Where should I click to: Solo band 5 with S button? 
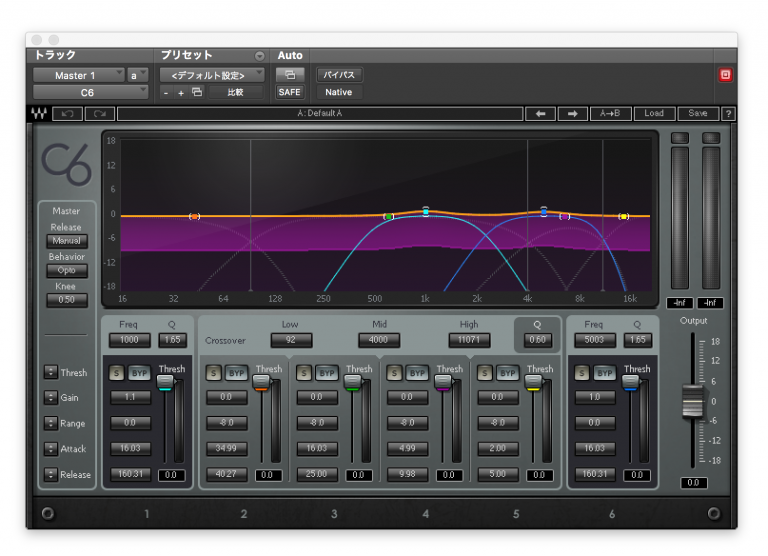(485, 373)
